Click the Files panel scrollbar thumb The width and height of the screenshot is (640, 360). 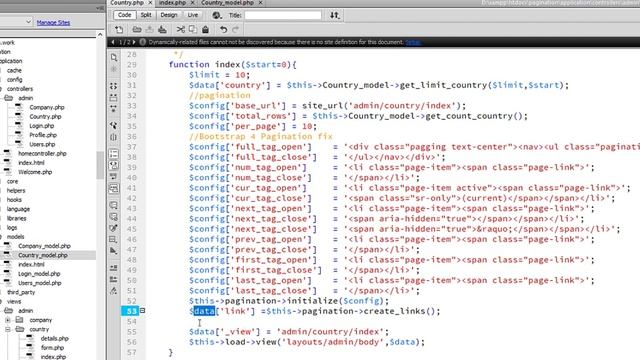[100, 165]
